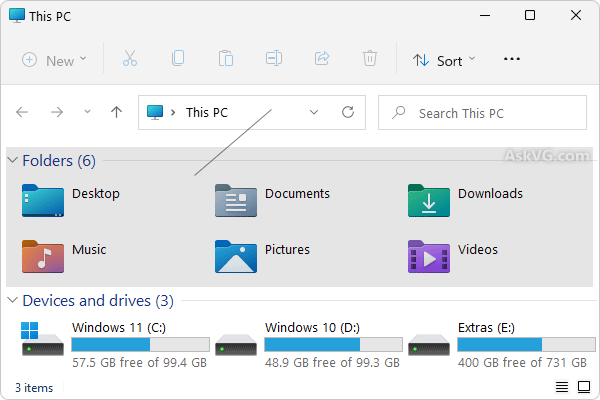This screenshot has height=400, width=600.
Task: Click the Windows 11 (C:) usage bar
Action: pyautogui.click(x=140, y=344)
